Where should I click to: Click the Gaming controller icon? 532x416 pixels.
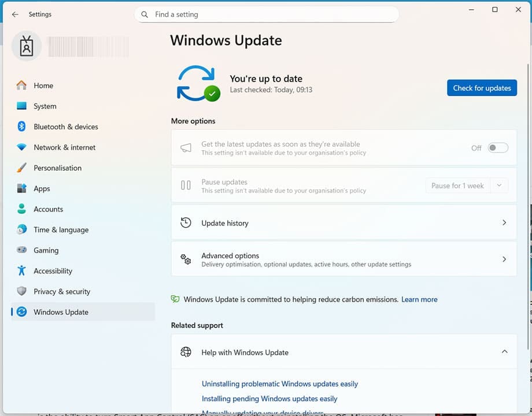(x=21, y=250)
